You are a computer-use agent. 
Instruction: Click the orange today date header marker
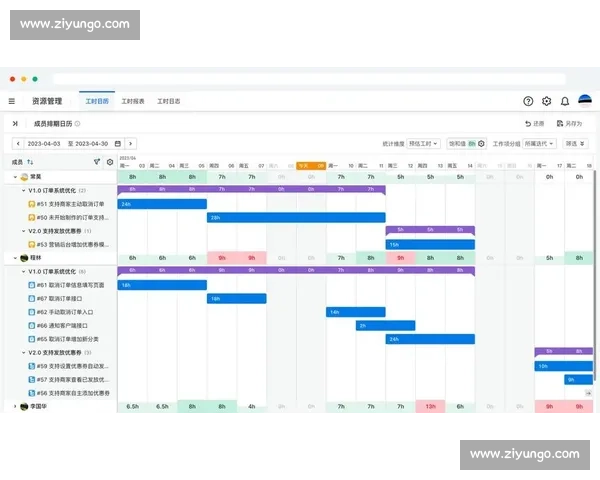click(x=311, y=165)
